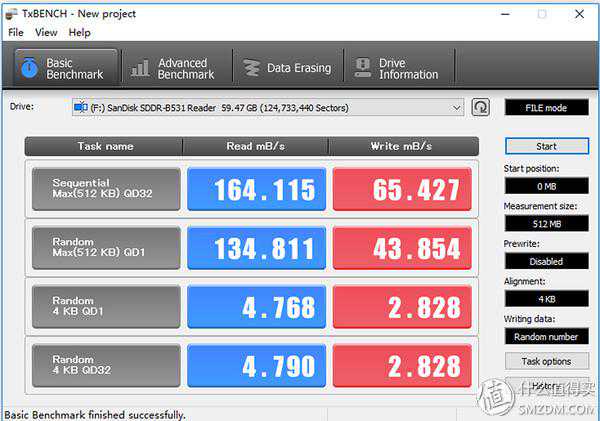
Task: Click the Sequential read result 164.115
Action: point(256,189)
